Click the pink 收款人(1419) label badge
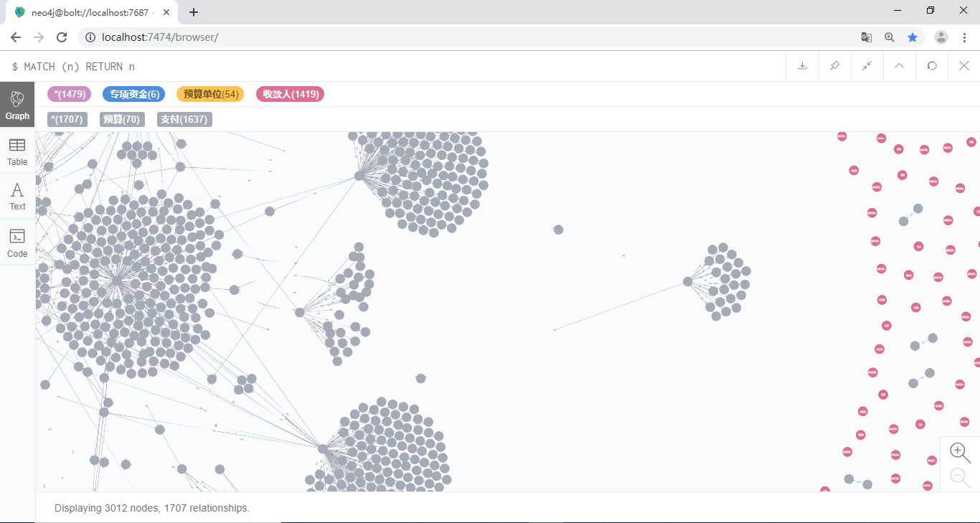Image resolution: width=980 pixels, height=523 pixels. coord(290,94)
